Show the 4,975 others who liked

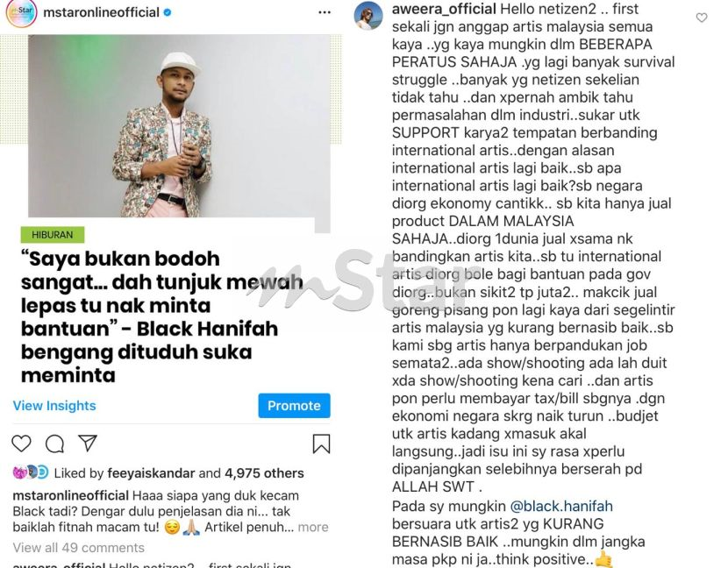tap(264, 473)
